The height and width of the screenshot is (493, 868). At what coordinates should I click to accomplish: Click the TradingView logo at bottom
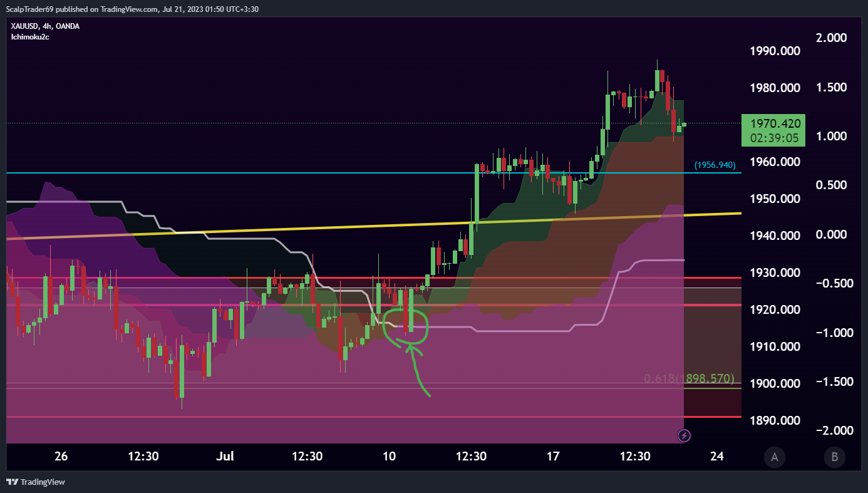pos(36,482)
